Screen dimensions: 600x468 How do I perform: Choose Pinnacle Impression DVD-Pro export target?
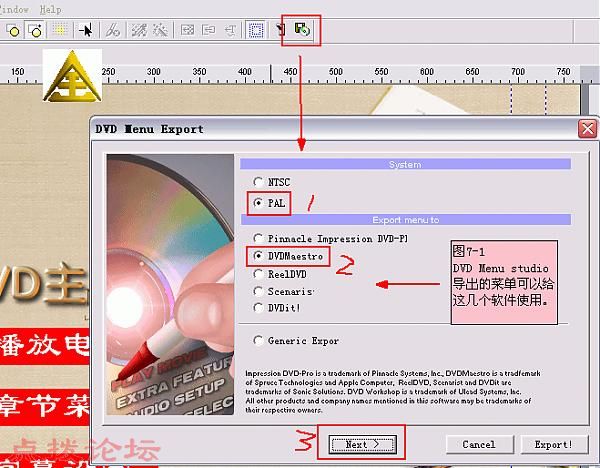pos(330,238)
